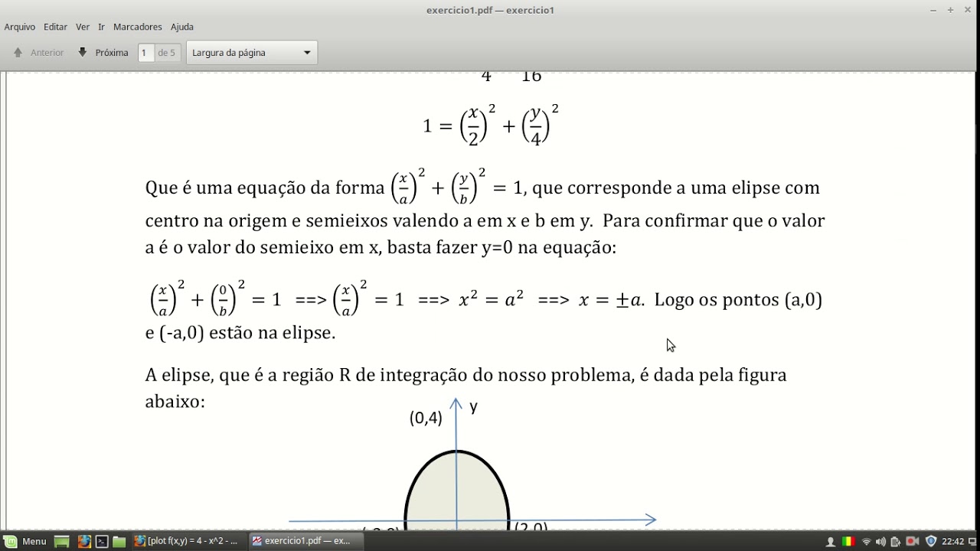Open the file manager folder icon
Screen dimensions: 980x551
pos(119,541)
